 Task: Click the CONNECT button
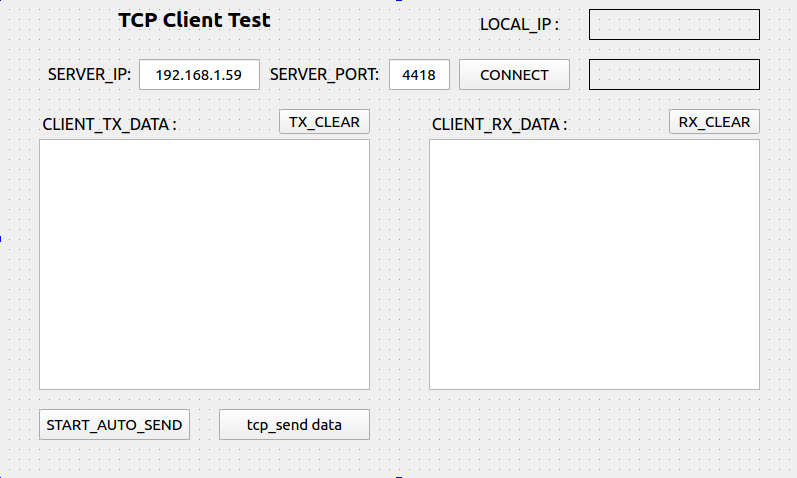pos(514,75)
